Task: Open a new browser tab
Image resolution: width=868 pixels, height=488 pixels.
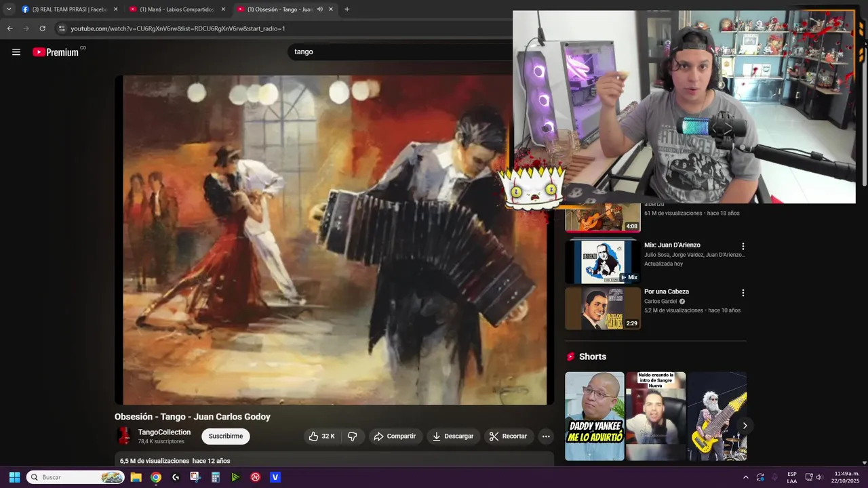Action: tap(347, 9)
